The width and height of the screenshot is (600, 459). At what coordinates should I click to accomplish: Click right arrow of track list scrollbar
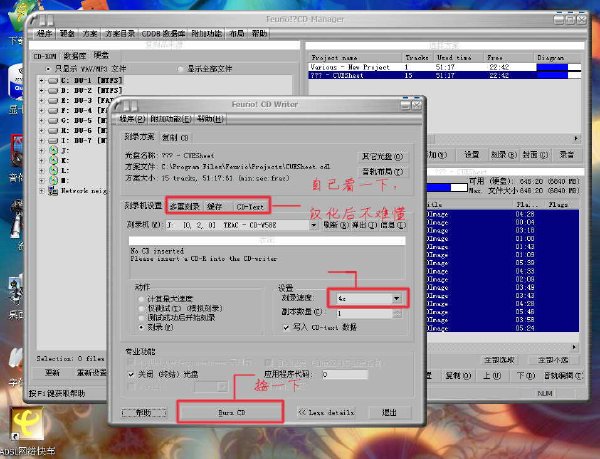[575, 347]
